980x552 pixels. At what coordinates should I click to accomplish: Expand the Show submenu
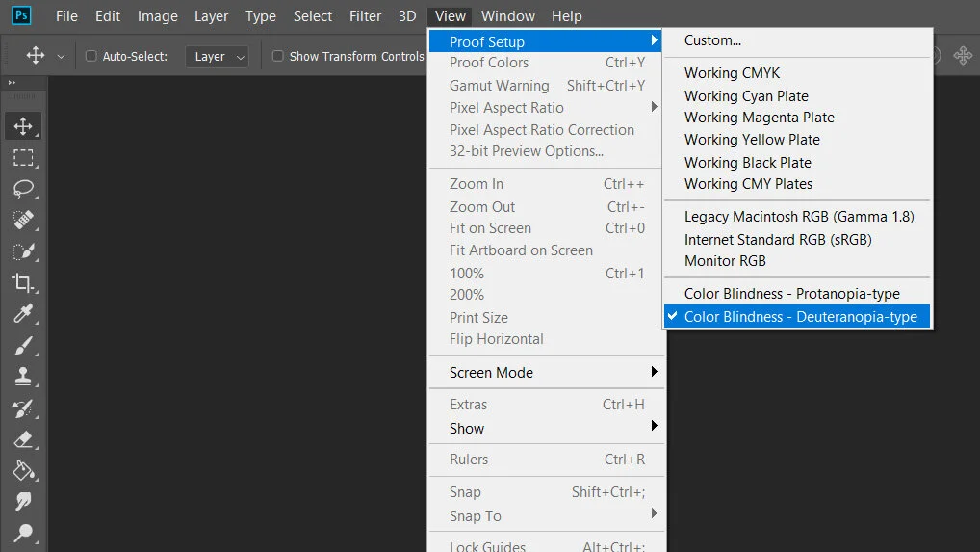654,426
